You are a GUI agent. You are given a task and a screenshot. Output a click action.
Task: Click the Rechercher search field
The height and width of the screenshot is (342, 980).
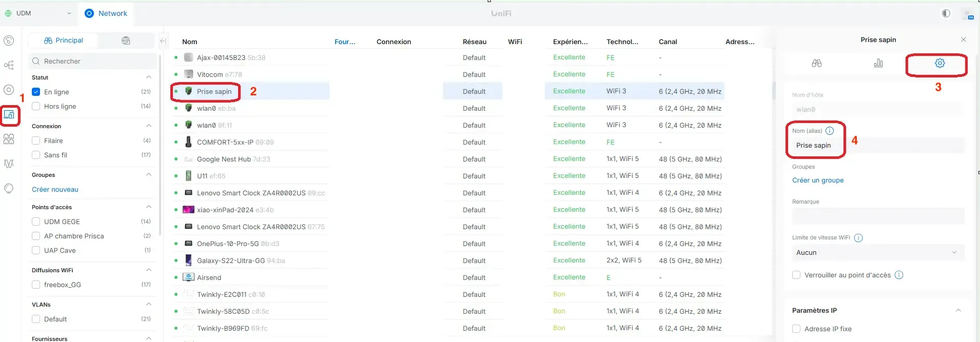[92, 61]
